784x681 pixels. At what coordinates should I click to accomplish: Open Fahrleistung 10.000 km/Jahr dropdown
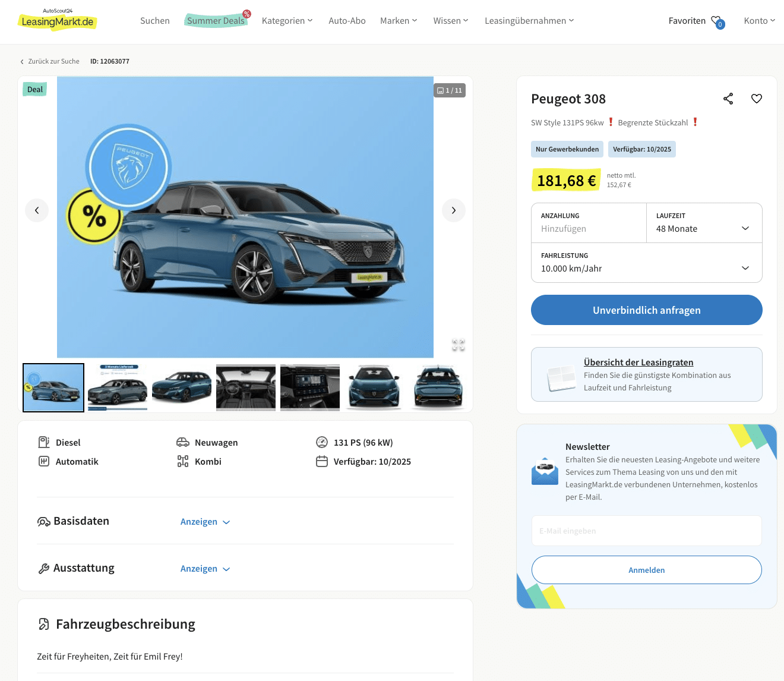coord(647,263)
